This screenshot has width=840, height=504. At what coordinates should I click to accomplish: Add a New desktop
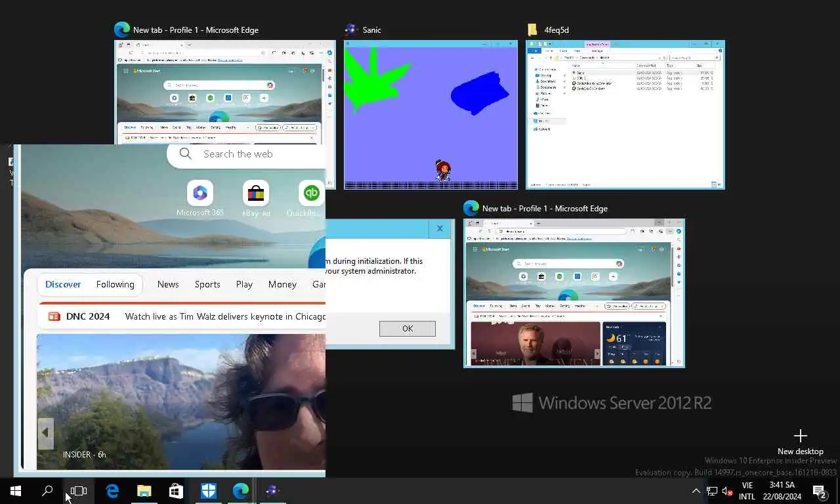point(800,442)
